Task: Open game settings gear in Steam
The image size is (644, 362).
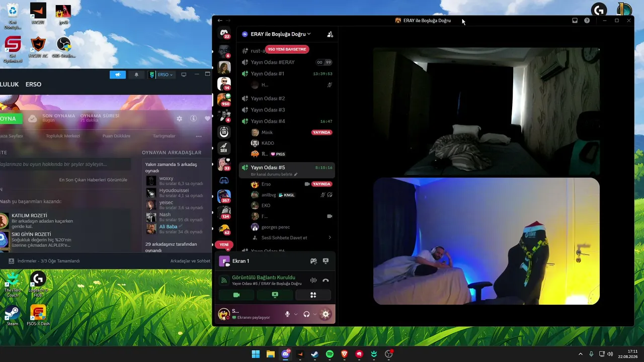Action: click(x=179, y=119)
